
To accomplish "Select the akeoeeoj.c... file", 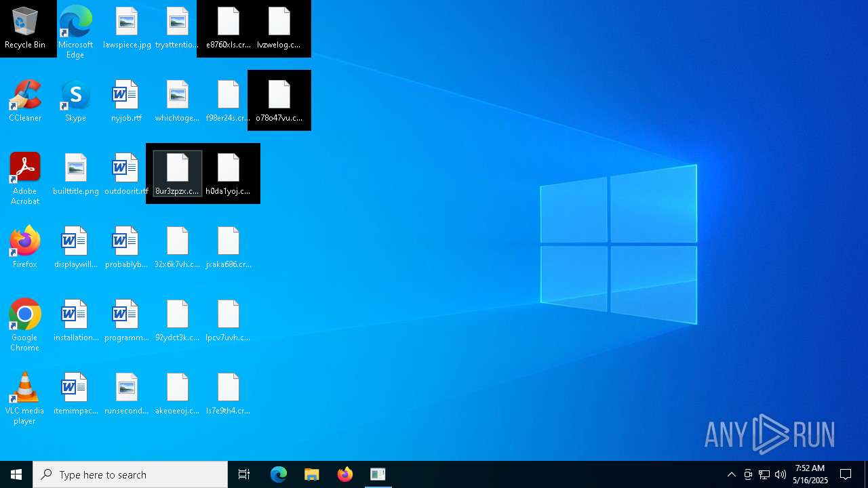I will click(x=177, y=394).
